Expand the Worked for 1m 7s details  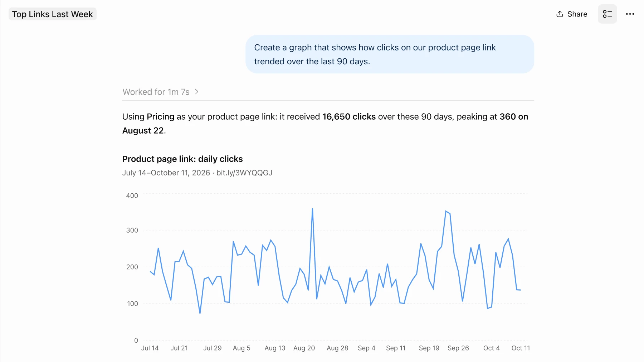pyautogui.click(x=160, y=92)
